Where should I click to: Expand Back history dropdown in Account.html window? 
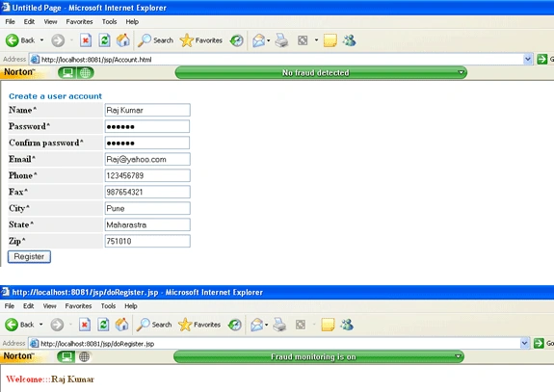[x=41, y=40]
